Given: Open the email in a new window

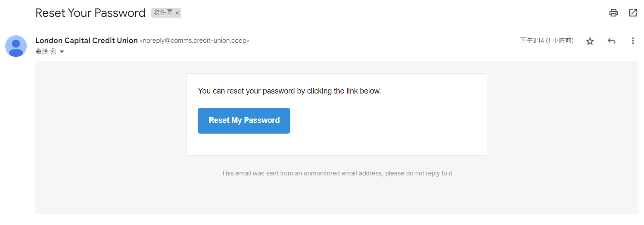Looking at the screenshot, I should click(x=633, y=12).
